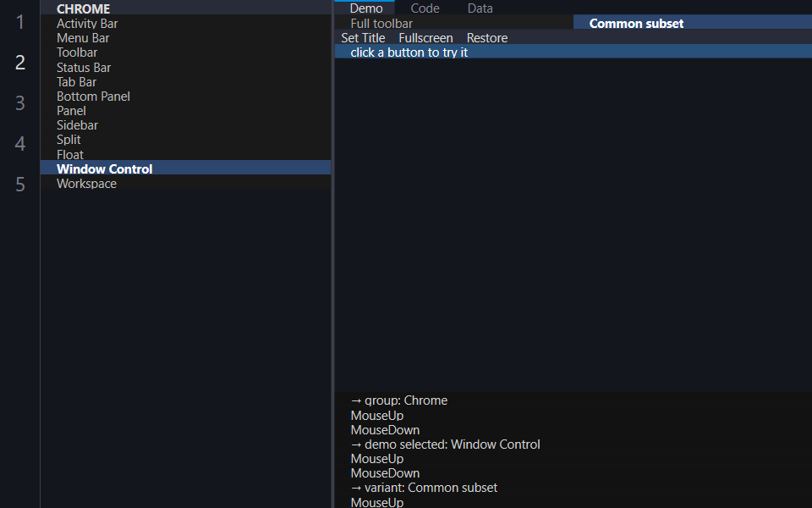Open the Menu Bar demo
This screenshot has height=508, width=812.
(185, 38)
